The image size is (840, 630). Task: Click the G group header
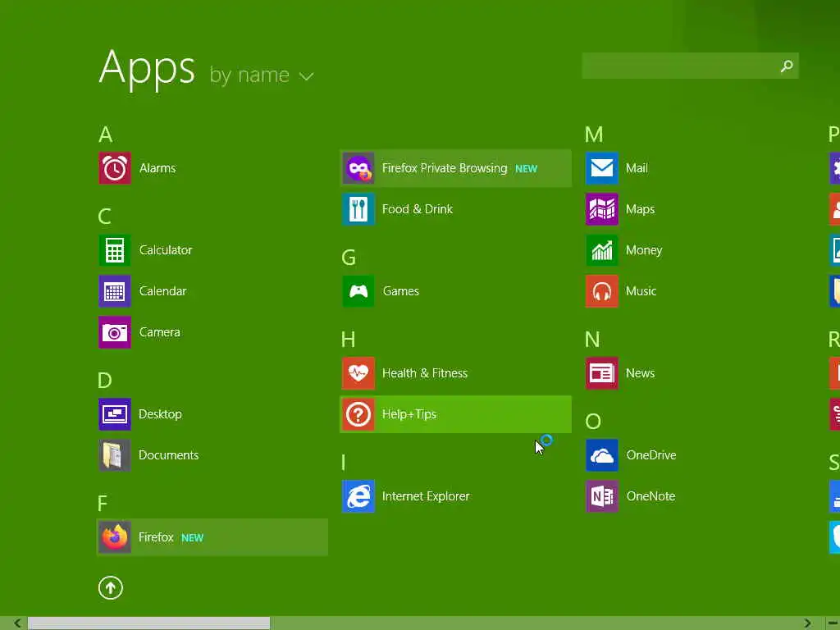click(x=349, y=258)
